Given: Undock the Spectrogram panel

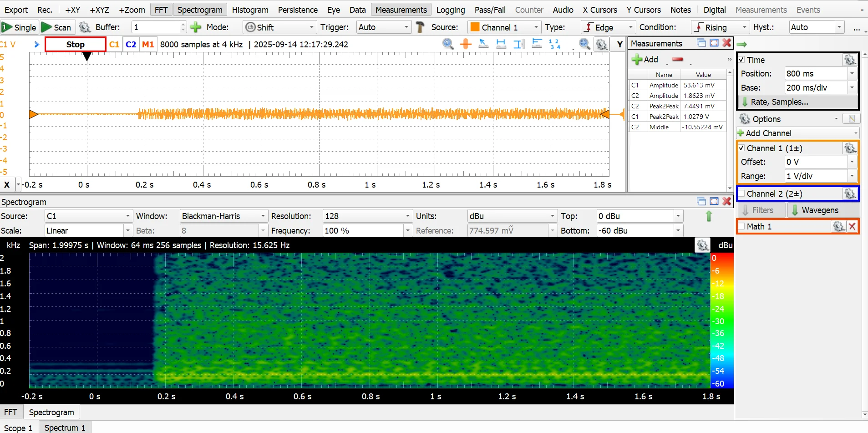Looking at the screenshot, I should [x=701, y=201].
